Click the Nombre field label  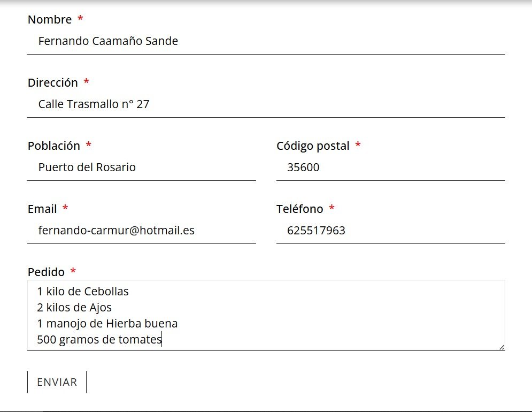pyautogui.click(x=50, y=20)
